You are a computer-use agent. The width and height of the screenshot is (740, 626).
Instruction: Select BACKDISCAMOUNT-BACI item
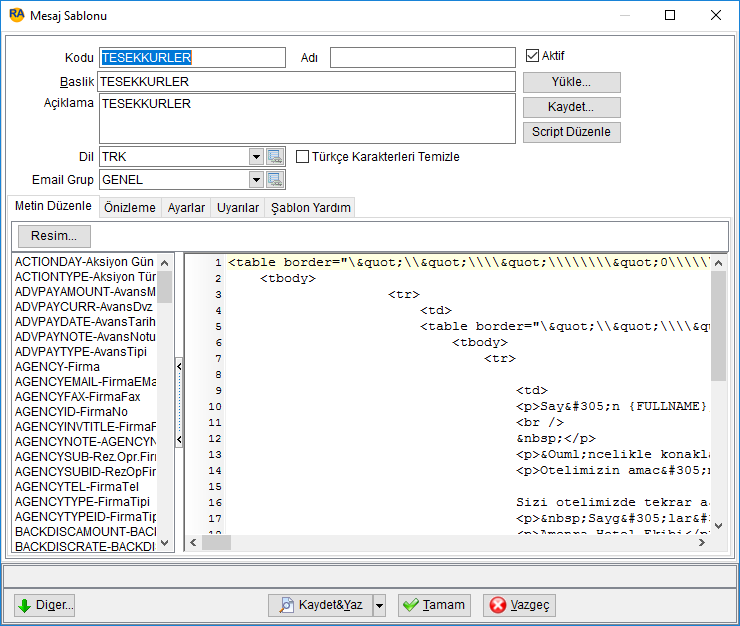pyautogui.click(x=85, y=532)
